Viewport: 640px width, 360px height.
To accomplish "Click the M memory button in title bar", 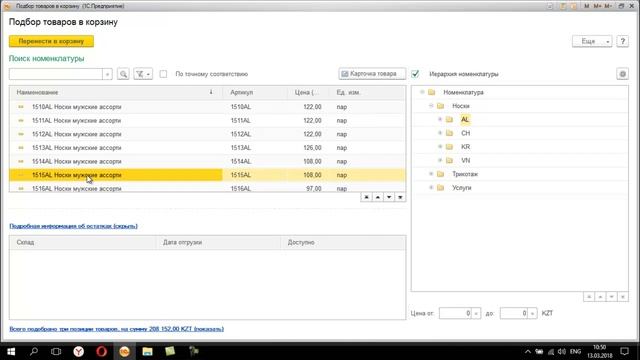I will tap(587, 6).
